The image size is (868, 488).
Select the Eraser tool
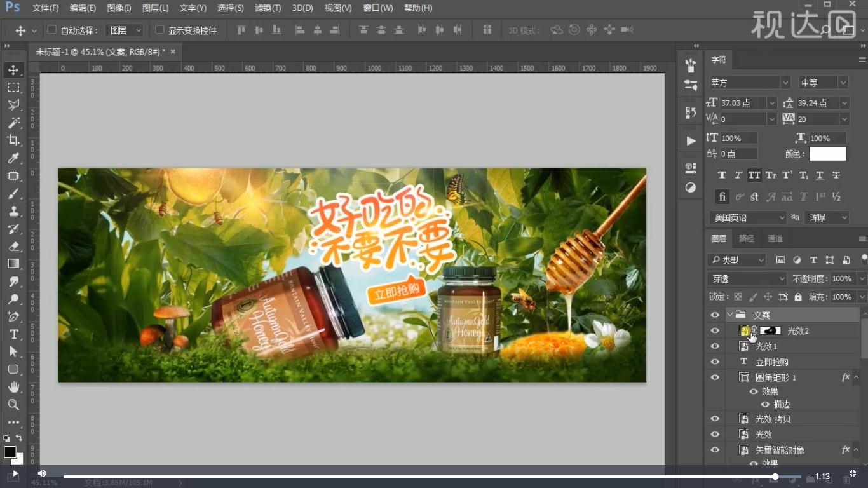click(13, 247)
